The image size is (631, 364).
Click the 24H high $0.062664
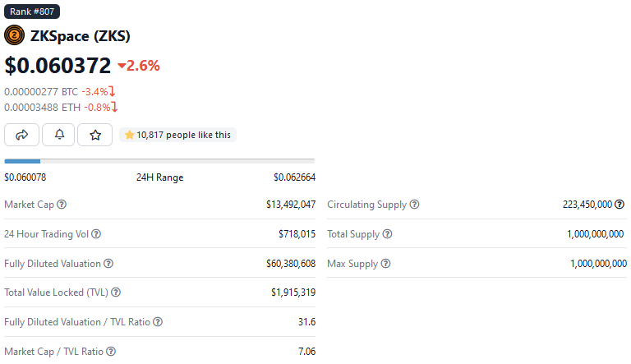pyautogui.click(x=295, y=177)
